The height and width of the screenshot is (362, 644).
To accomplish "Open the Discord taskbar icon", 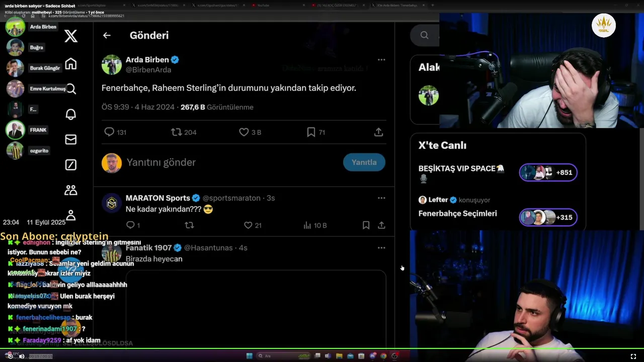I will pos(372,356).
